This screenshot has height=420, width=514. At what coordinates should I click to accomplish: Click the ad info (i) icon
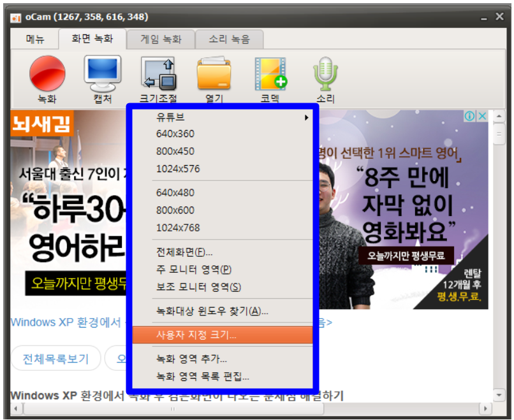pyautogui.click(x=469, y=116)
